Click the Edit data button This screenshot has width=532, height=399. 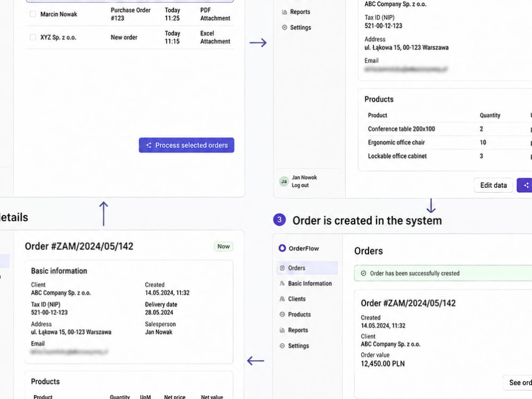tap(493, 185)
